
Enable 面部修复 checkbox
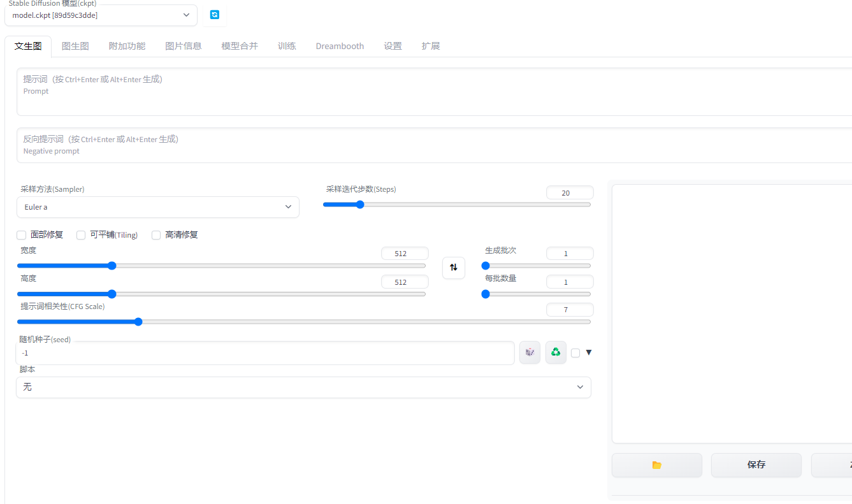tap(22, 235)
